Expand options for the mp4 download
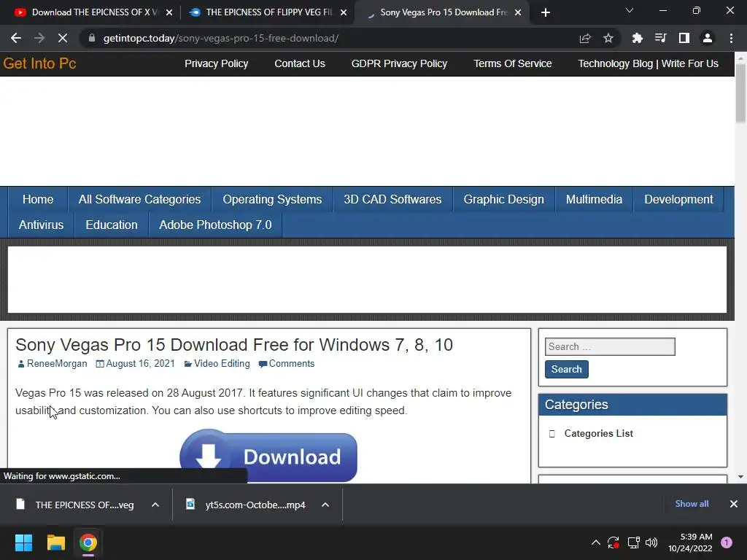Viewport: 747px width, 560px height. tap(325, 505)
